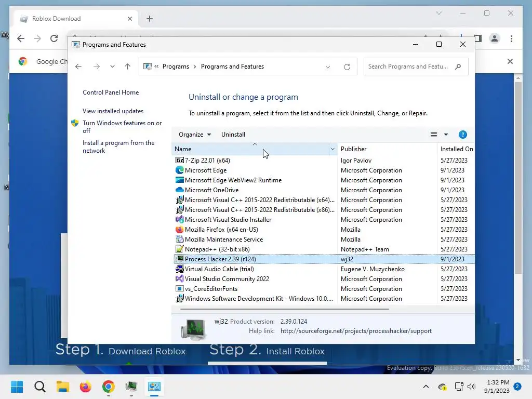
Task: Open the Organize dropdown menu
Action: coord(195,135)
